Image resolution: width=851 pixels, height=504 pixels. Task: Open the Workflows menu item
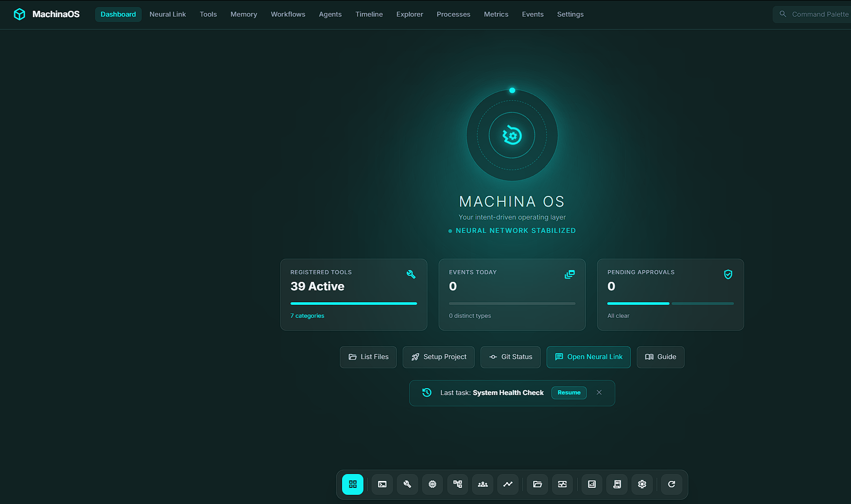pos(288,14)
